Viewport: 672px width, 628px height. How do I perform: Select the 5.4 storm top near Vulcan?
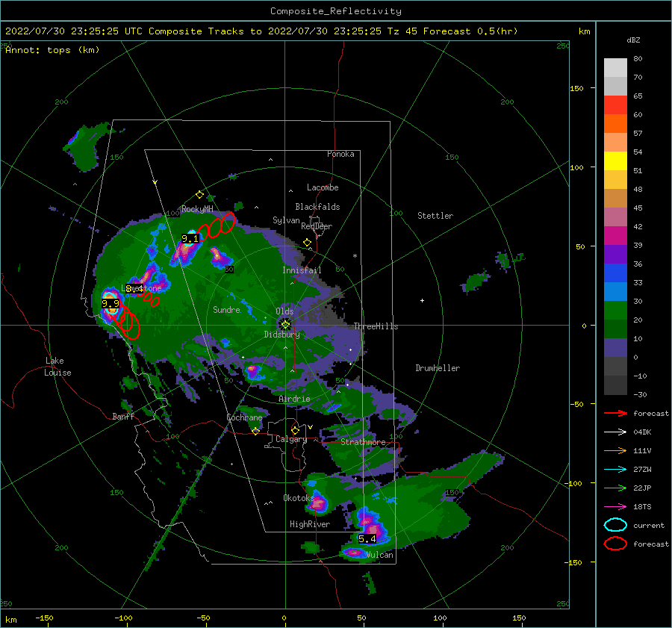click(367, 539)
